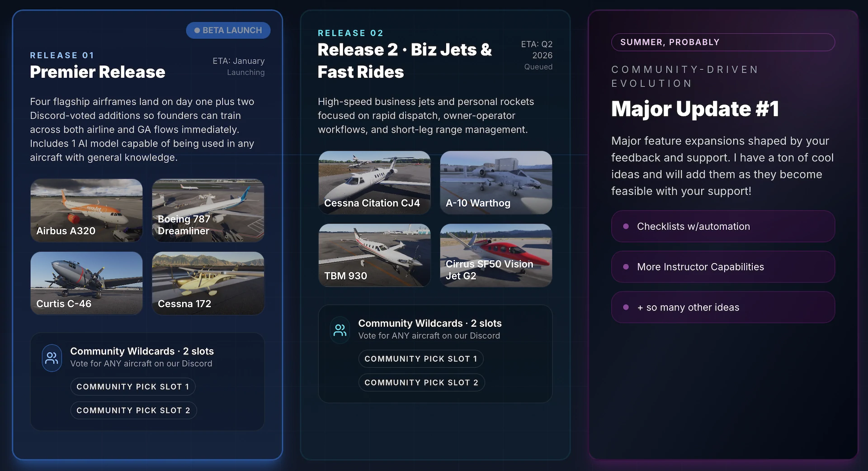Click the Summer, Probably pill label
The height and width of the screenshot is (471, 868).
[x=722, y=42]
